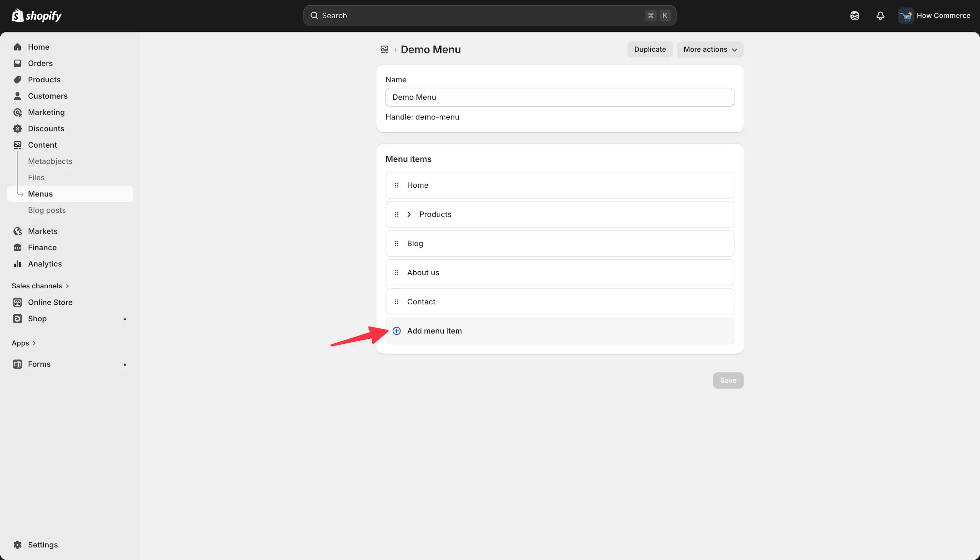Click the drag handle on Products menu item
The height and width of the screenshot is (560, 980).
point(396,214)
